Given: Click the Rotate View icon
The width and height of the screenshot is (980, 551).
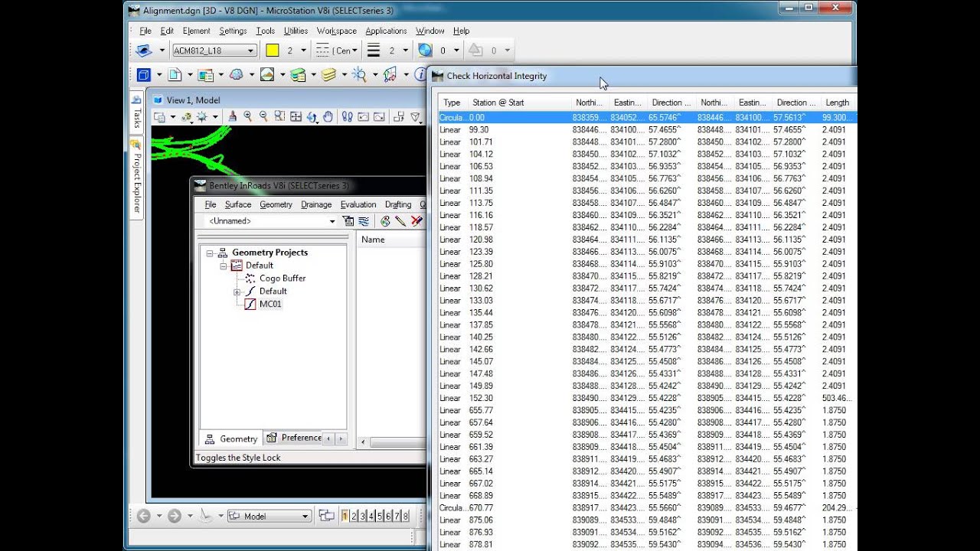Looking at the screenshot, I should [x=312, y=117].
